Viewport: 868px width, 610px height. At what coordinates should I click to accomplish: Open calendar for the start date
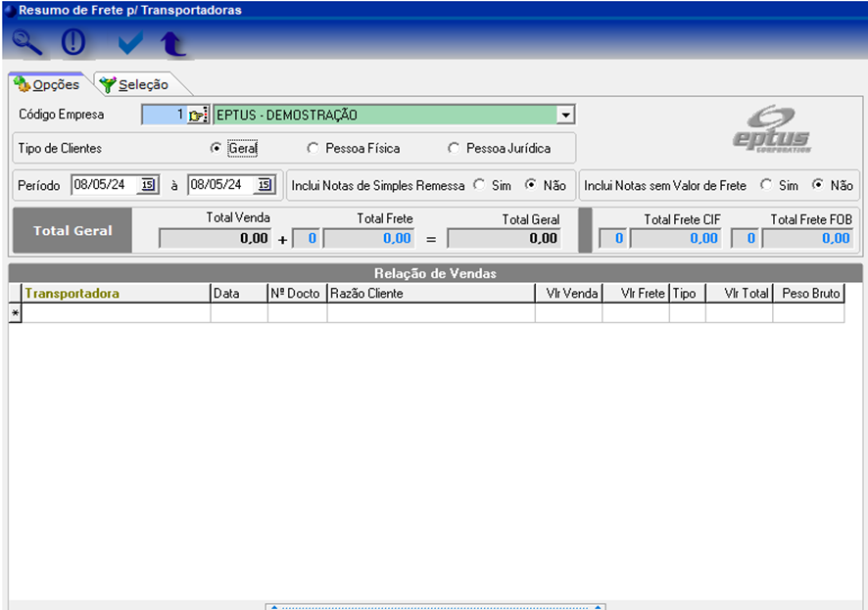click(147, 185)
